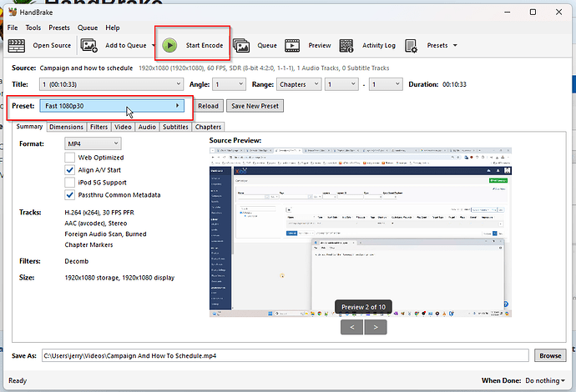576x392 pixels.
Task: Open the end chapter dropdown
Action: [x=386, y=84]
